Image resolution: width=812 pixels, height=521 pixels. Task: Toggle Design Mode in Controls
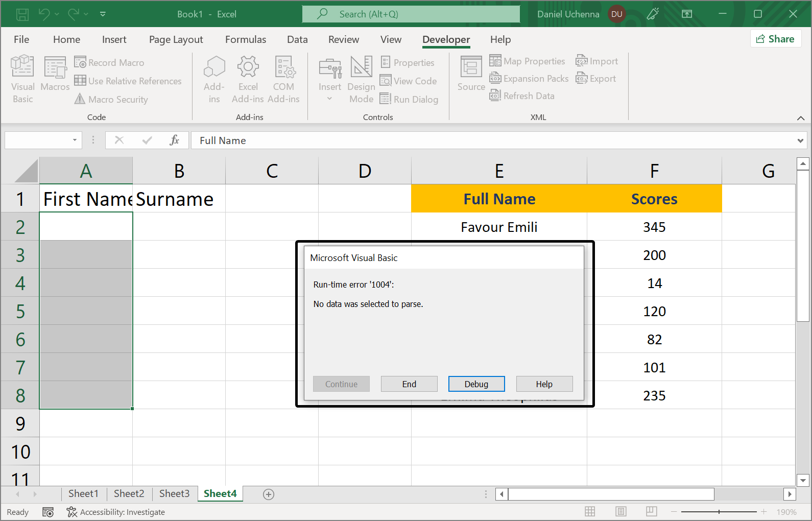[x=361, y=79]
